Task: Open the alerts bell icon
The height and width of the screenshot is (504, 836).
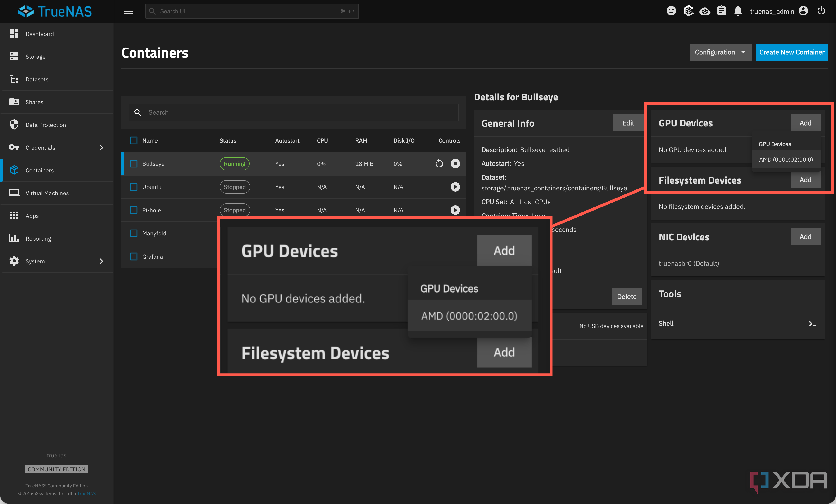Action: pos(738,11)
